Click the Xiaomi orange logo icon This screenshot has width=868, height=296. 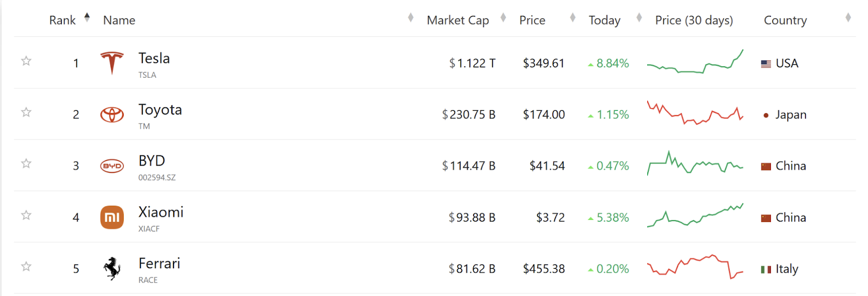(112, 217)
